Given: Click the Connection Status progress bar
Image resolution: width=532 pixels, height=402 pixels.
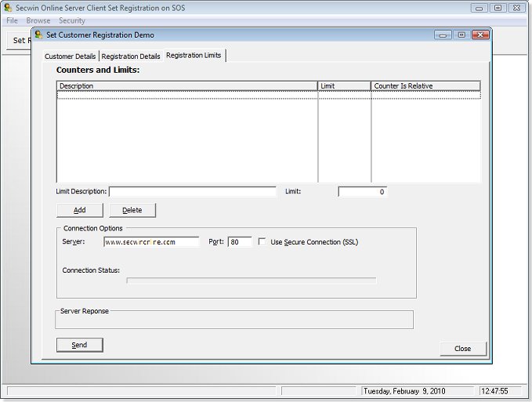Looking at the screenshot, I should tap(251, 280).
